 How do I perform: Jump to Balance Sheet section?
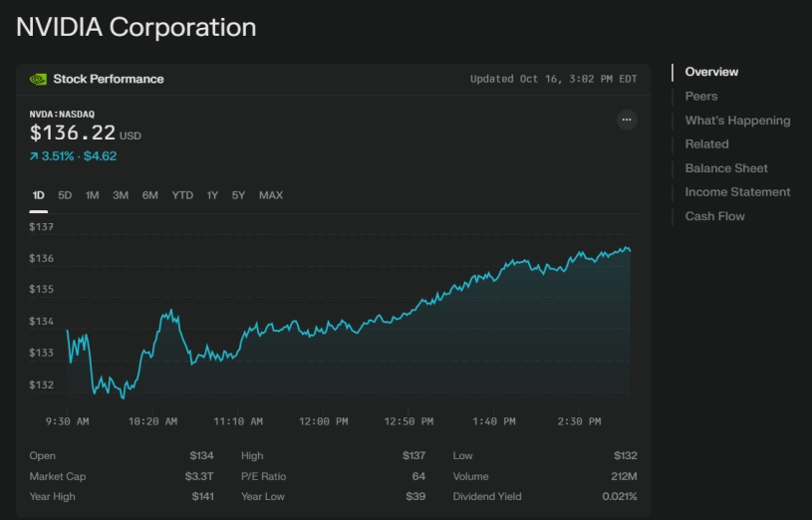[726, 168]
